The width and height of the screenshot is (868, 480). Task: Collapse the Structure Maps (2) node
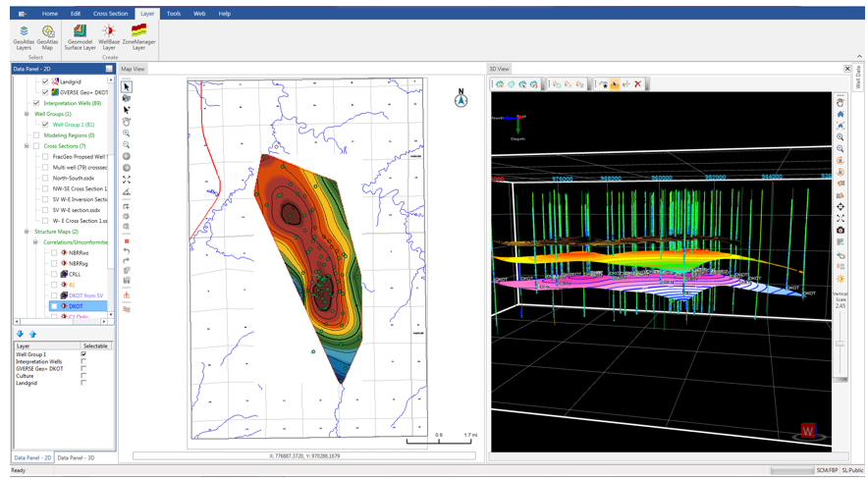click(x=27, y=232)
